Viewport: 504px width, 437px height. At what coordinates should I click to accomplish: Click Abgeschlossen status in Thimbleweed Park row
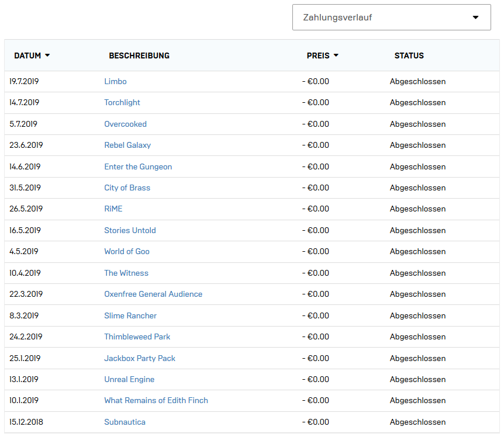click(x=418, y=337)
